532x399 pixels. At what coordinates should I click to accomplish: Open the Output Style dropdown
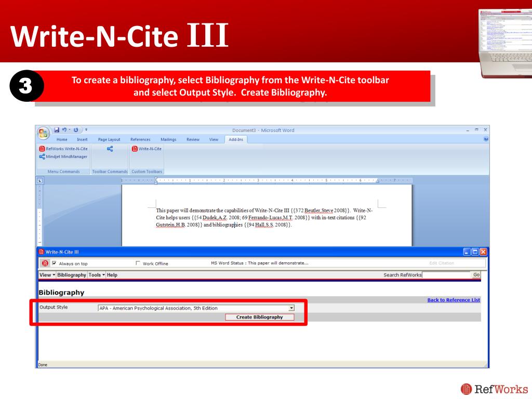tap(196, 308)
